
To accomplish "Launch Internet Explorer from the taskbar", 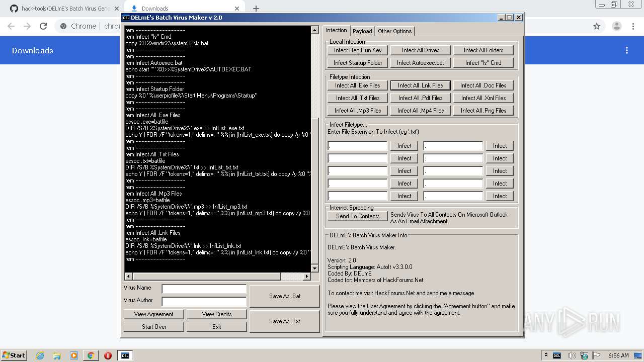I will 40,355.
